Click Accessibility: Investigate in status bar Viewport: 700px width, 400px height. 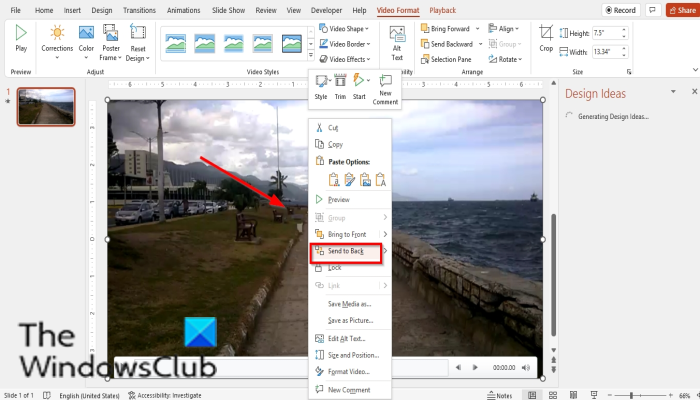pos(165,395)
